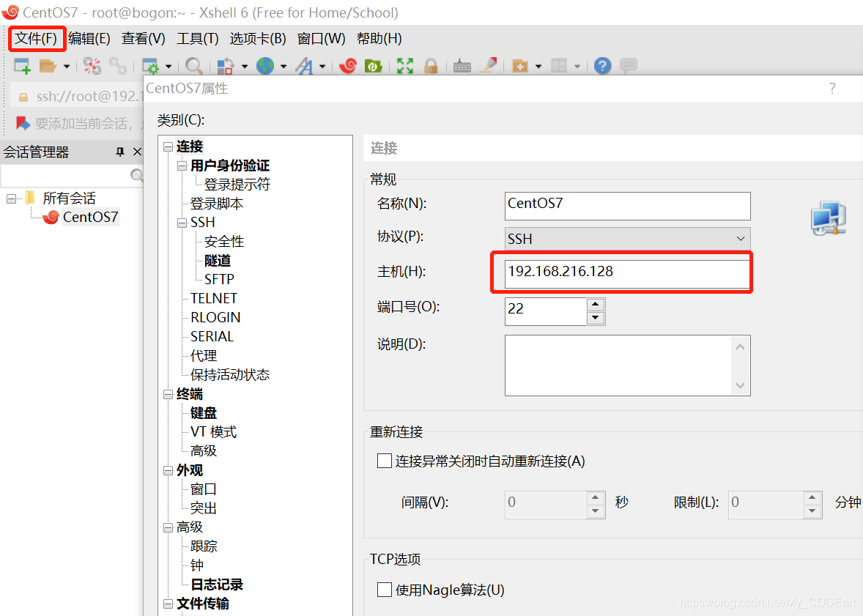This screenshot has width=863, height=616.
Task: Click the help question mark in properties dialog title
Action: [x=832, y=88]
